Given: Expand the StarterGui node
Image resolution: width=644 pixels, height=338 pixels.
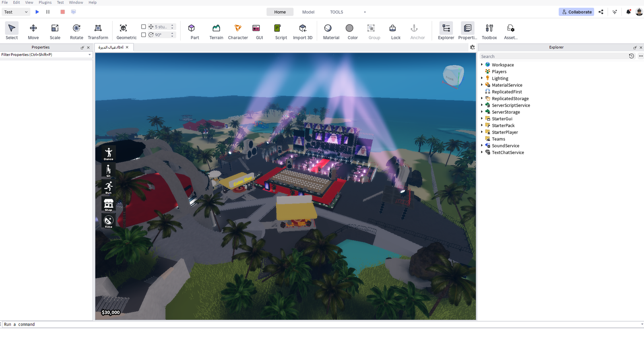Looking at the screenshot, I should [x=482, y=119].
